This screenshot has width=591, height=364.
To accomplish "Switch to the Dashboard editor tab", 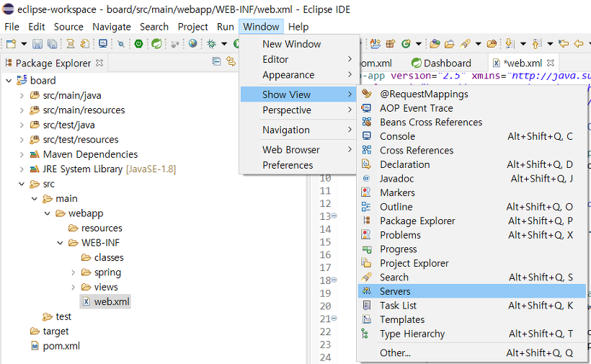I will pyautogui.click(x=441, y=63).
